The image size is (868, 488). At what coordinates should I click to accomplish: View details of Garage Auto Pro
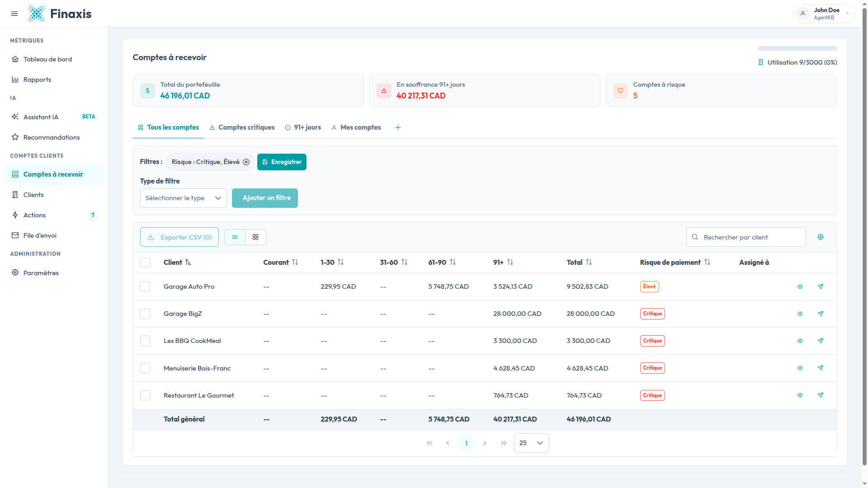[x=800, y=286]
